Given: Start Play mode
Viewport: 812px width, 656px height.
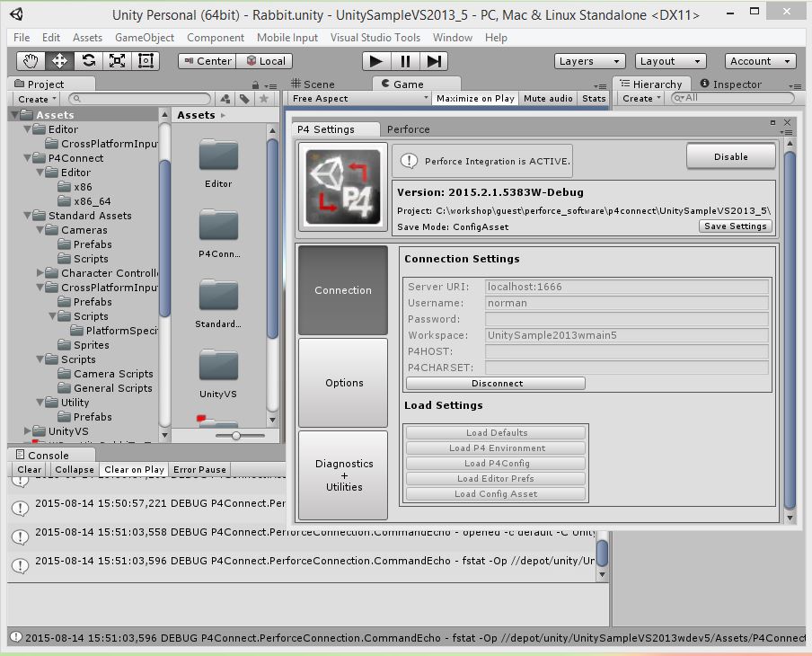Looking at the screenshot, I should point(376,61).
